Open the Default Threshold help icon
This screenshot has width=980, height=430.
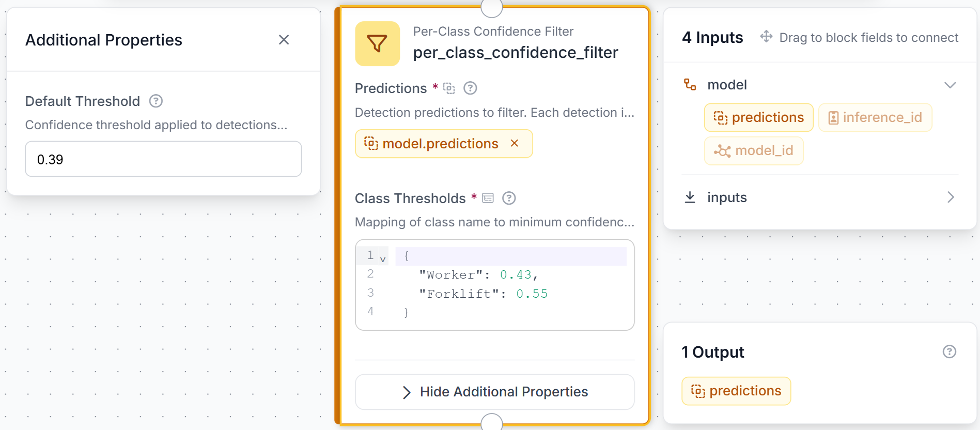[x=156, y=101]
